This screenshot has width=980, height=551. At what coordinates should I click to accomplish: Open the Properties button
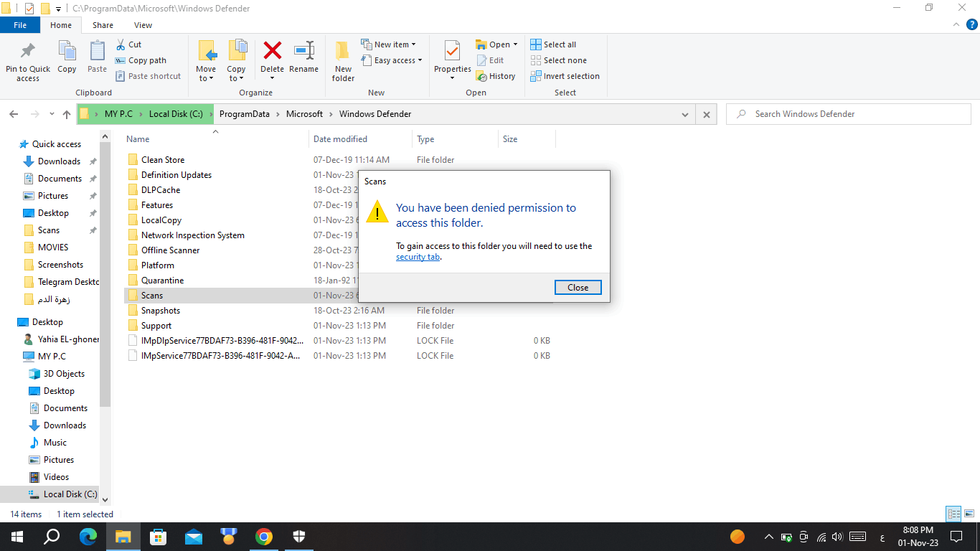coord(453,61)
